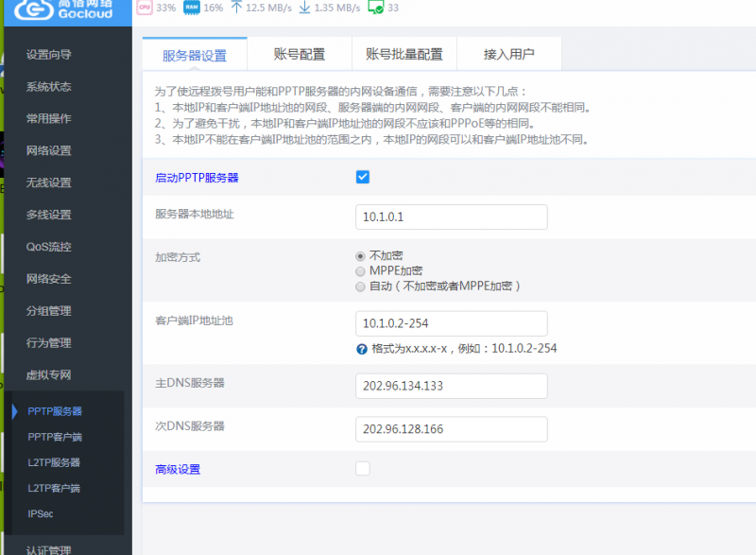
Task: Click the CPU usage icon
Action: (145, 8)
